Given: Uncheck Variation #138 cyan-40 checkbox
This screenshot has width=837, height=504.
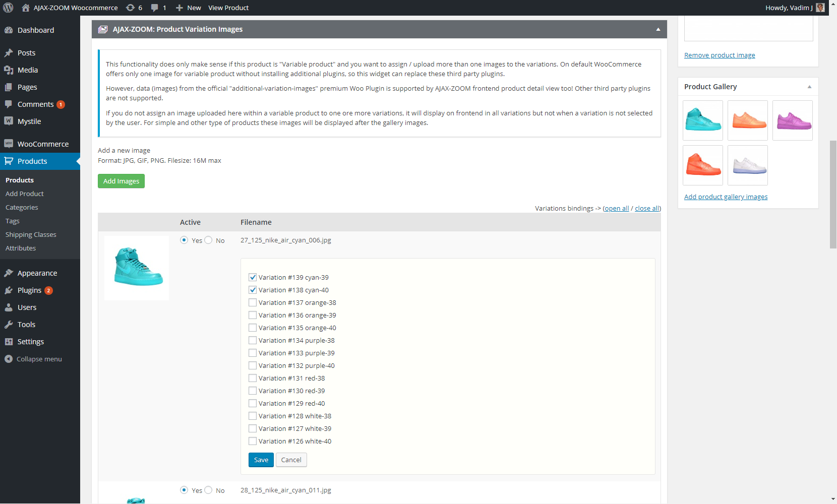Looking at the screenshot, I should pyautogui.click(x=253, y=290).
